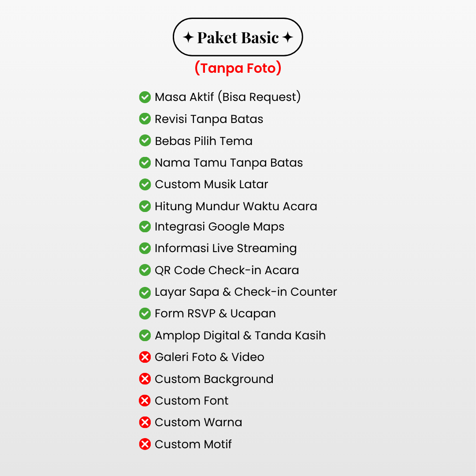The height and width of the screenshot is (476, 476).
Task: Select Layar Sapa & Check-in Counter text
Action: pos(246,292)
